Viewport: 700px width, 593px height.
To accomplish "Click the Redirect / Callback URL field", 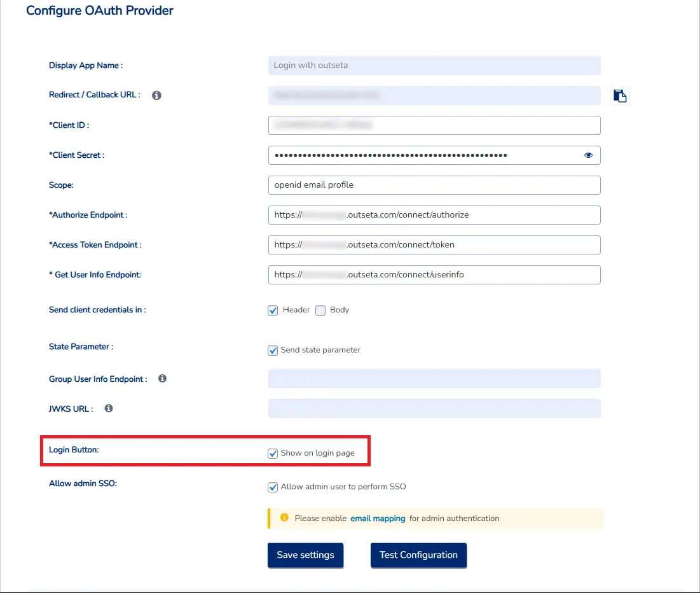I will tap(434, 95).
